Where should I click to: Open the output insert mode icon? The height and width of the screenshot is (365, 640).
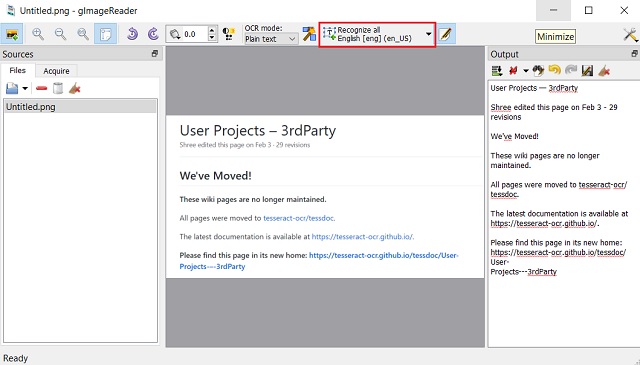(x=497, y=71)
